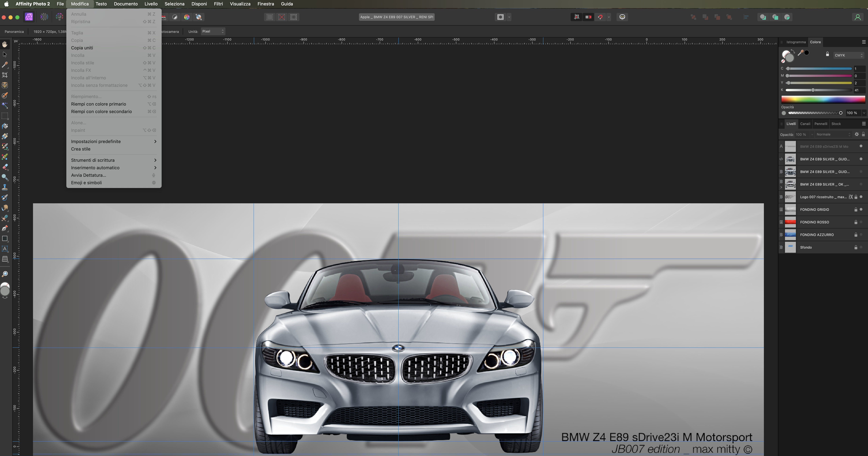Image resolution: width=868 pixels, height=456 pixels.
Task: Switch to the Canali tab
Action: click(x=805, y=124)
